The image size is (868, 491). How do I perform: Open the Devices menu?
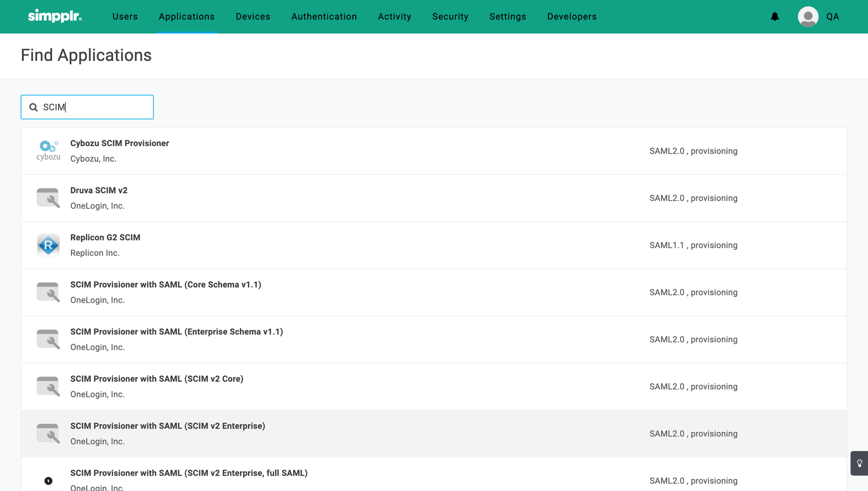(x=253, y=17)
